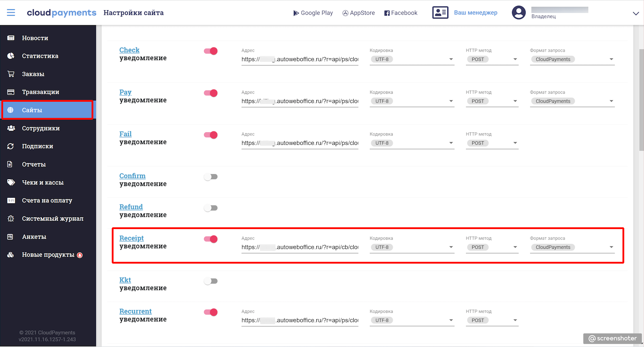Viewport: 644px width, 347px height.
Task: Click the Google Play link
Action: coord(313,13)
